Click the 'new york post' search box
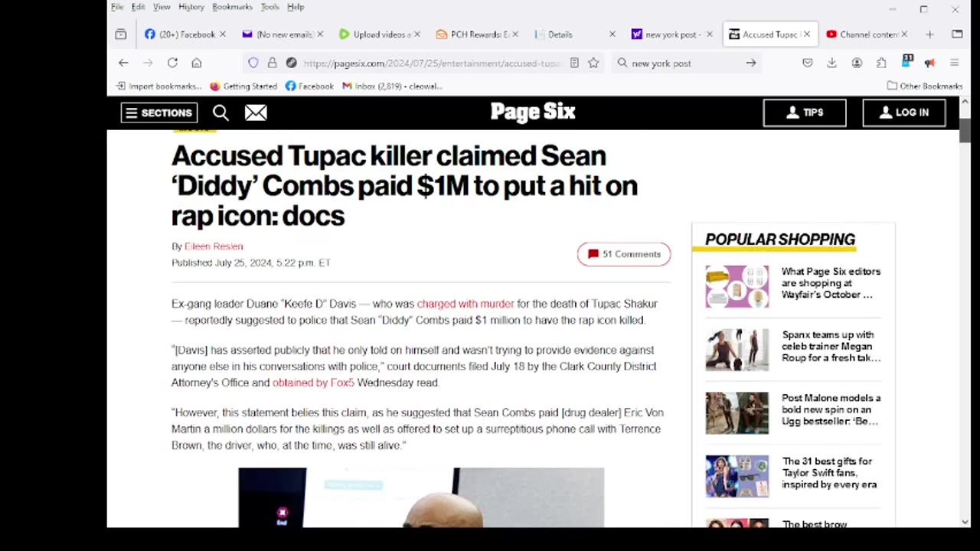 pyautogui.click(x=685, y=64)
